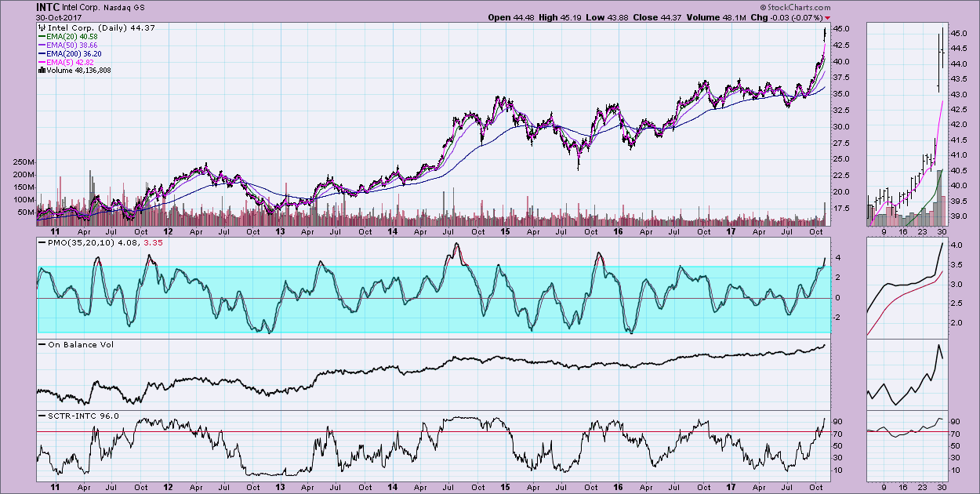Viewport: 980px width, 494px height.
Task: Click the volume bars icon in the legend
Action: pyautogui.click(x=42, y=70)
